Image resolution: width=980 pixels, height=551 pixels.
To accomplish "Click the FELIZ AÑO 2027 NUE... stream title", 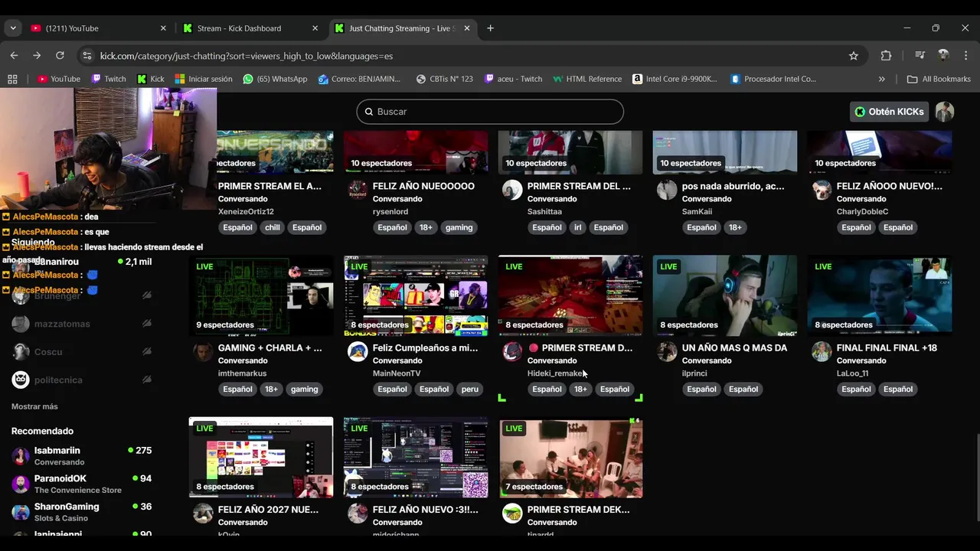I will 268,510.
